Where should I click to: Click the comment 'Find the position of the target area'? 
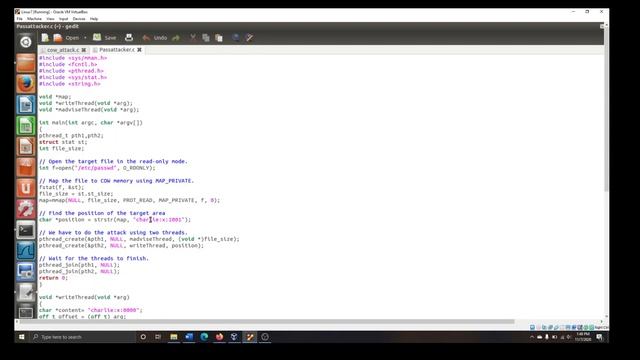coord(102,213)
